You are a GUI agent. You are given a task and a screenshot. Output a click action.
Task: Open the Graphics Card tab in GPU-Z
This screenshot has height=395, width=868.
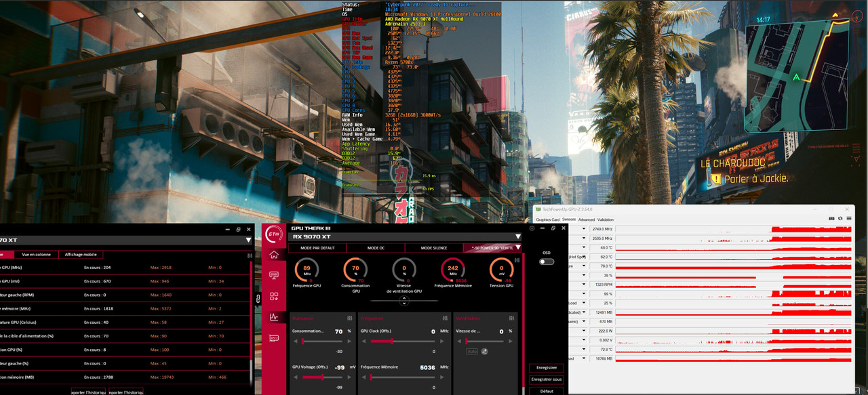(x=548, y=220)
